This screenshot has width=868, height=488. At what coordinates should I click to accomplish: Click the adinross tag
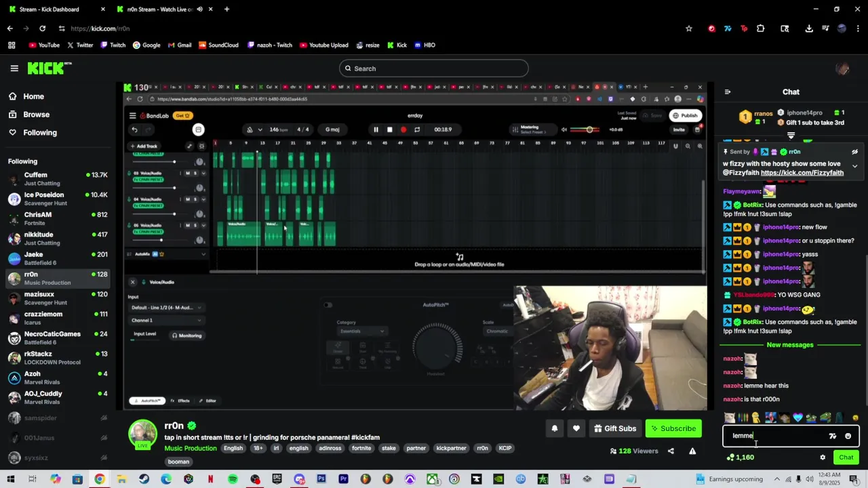tap(330, 448)
